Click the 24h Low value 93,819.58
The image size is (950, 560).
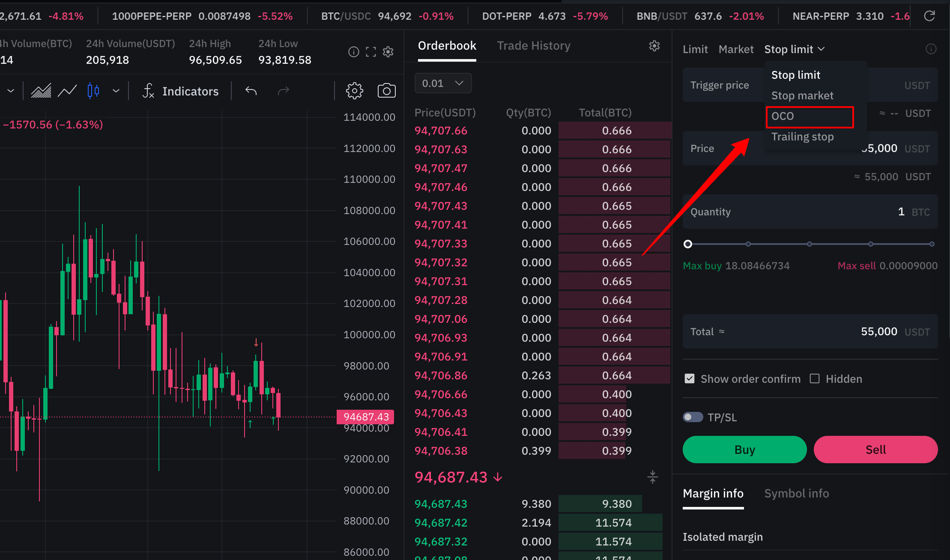pos(285,60)
